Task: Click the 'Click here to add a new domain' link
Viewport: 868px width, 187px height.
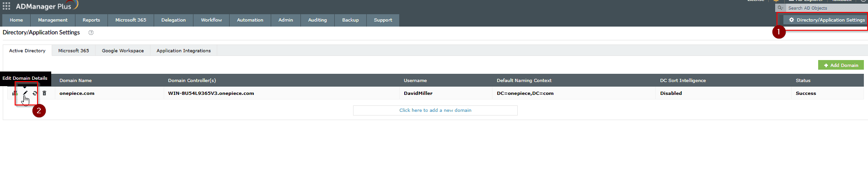Action: coord(435,110)
